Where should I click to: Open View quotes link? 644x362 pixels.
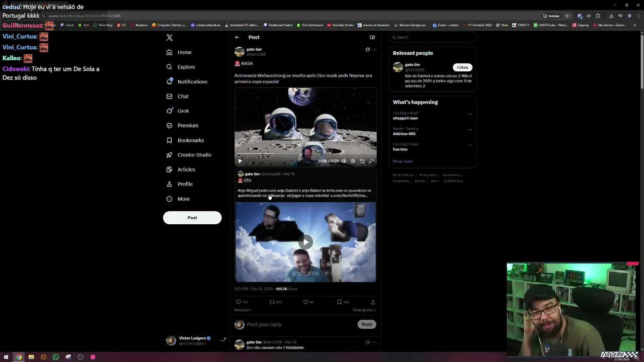364,310
